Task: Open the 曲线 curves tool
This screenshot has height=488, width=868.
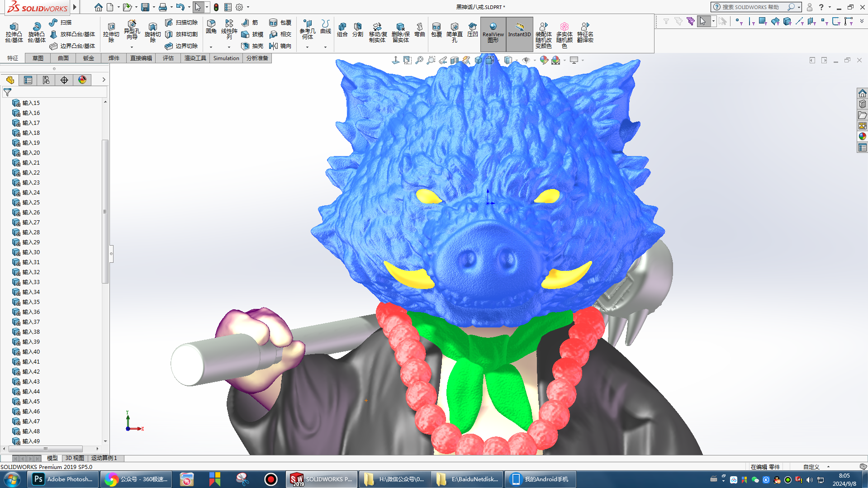Action: click(326, 27)
